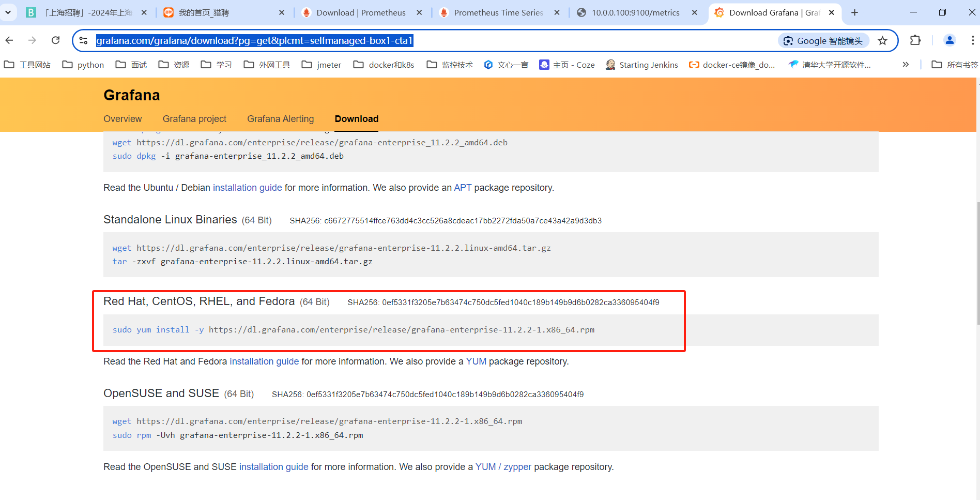This screenshot has height=500, width=980.
Task: Open the Grafana project nav tab
Action: pyautogui.click(x=194, y=119)
